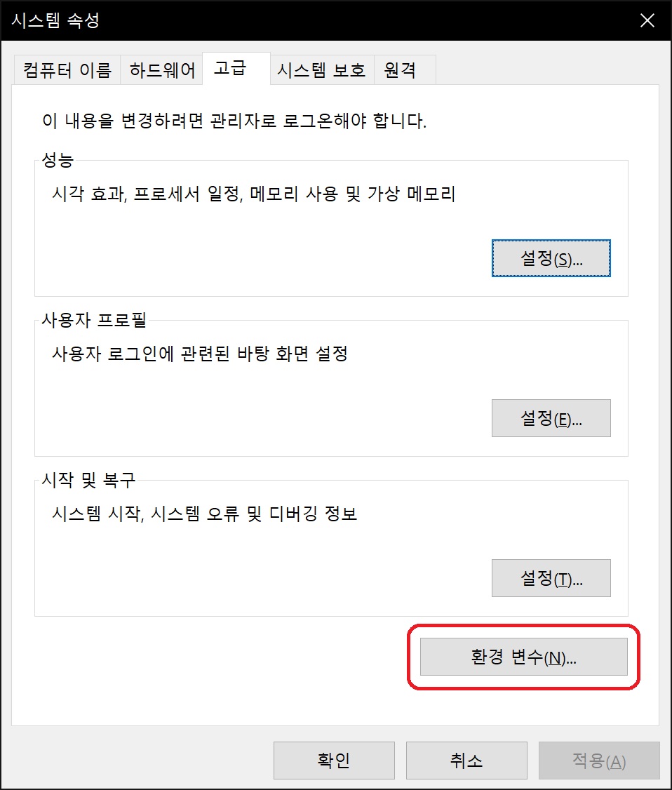The image size is (672, 790).
Task: Close the 시스템 속성 dialog window
Action: point(647,20)
